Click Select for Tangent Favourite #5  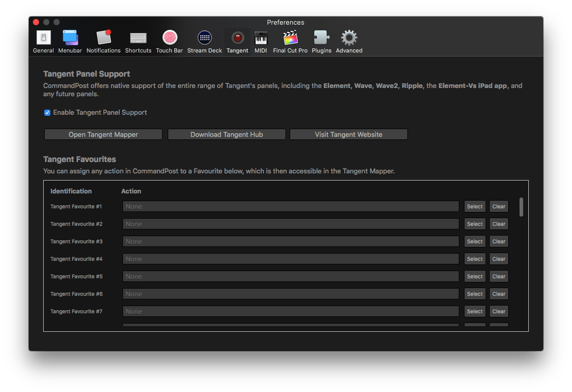click(x=475, y=277)
